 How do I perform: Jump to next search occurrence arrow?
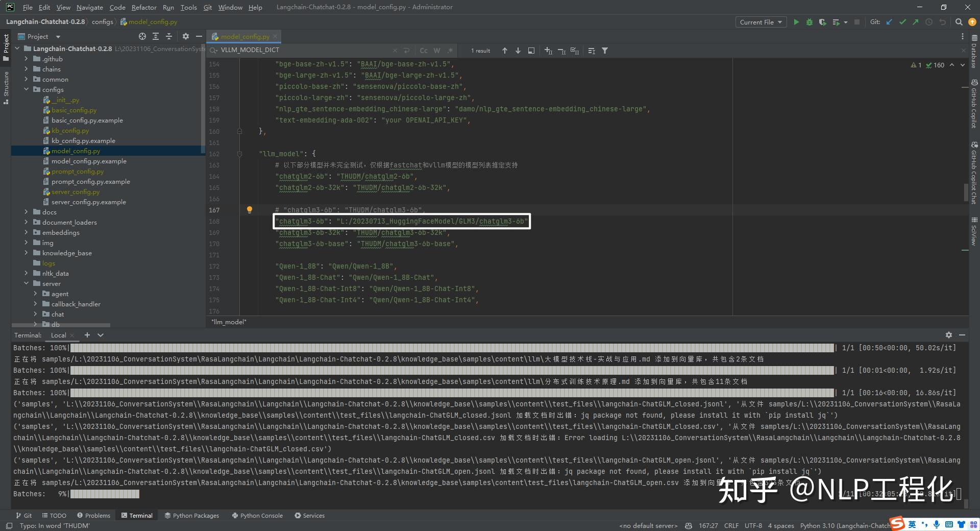pos(518,51)
